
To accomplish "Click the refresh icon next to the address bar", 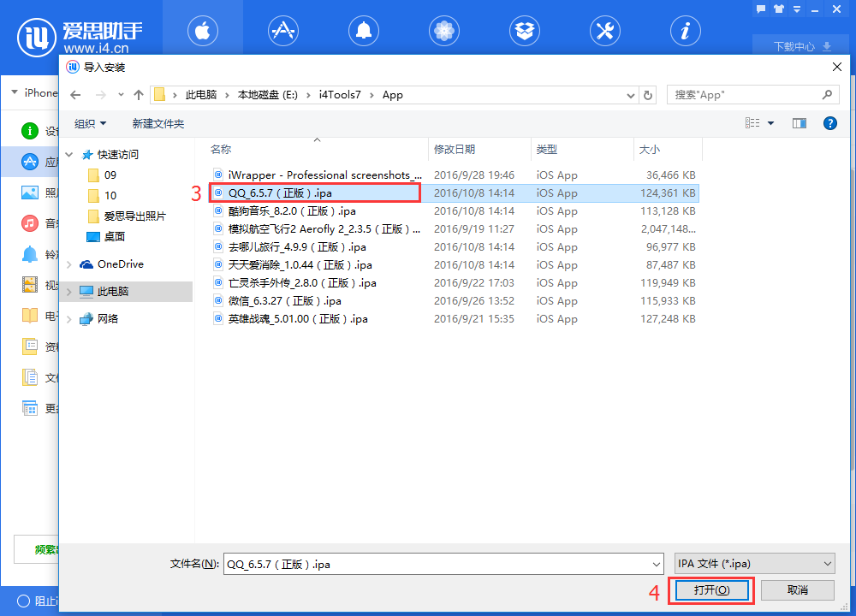I will pos(648,95).
